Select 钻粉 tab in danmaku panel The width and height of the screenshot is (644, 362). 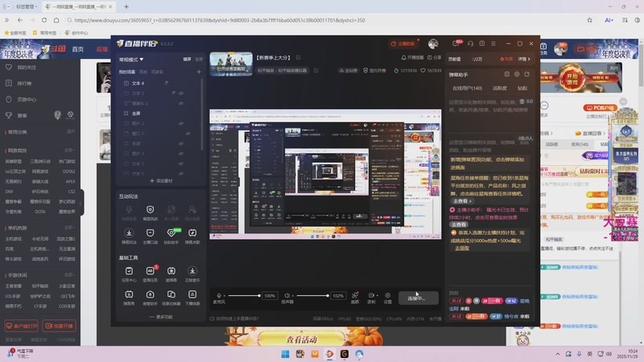point(522,88)
